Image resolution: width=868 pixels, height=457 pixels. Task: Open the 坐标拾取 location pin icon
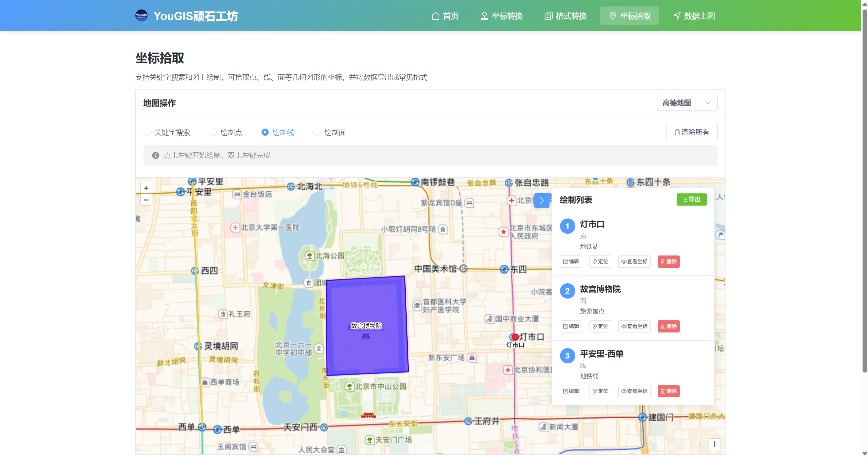click(613, 16)
